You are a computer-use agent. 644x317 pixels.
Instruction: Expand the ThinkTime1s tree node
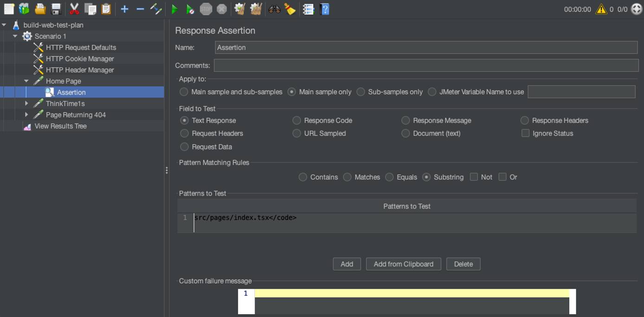pyautogui.click(x=27, y=103)
